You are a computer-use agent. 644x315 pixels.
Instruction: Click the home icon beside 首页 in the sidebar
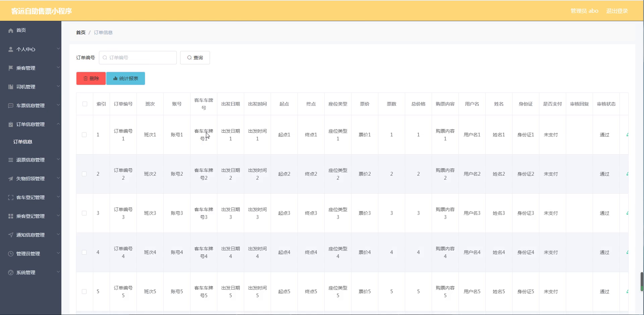[x=11, y=30]
